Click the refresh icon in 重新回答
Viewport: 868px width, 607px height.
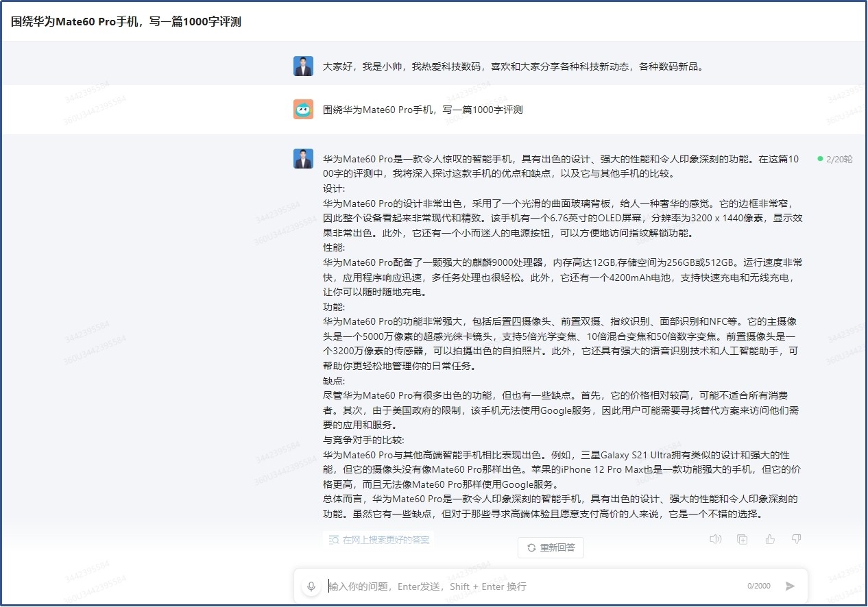click(531, 548)
